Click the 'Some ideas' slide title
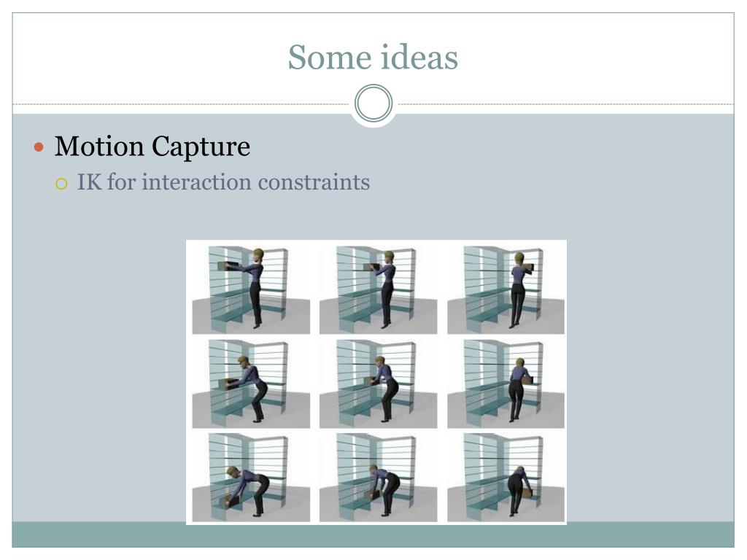Screen dimensions: 747x560 click(373, 57)
